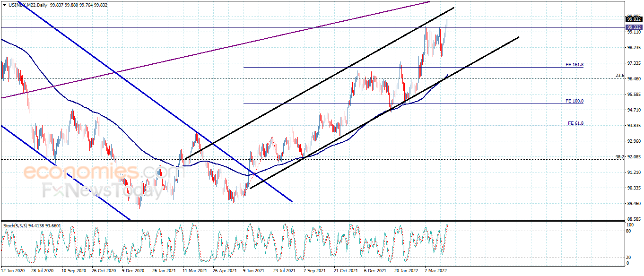This screenshot has width=644, height=276.
Task: Click the 90.335 price scale value
Action: [x=634, y=188]
